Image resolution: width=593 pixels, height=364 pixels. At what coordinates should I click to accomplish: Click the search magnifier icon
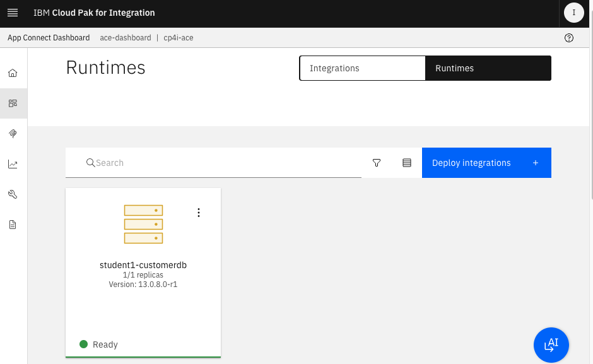90,163
